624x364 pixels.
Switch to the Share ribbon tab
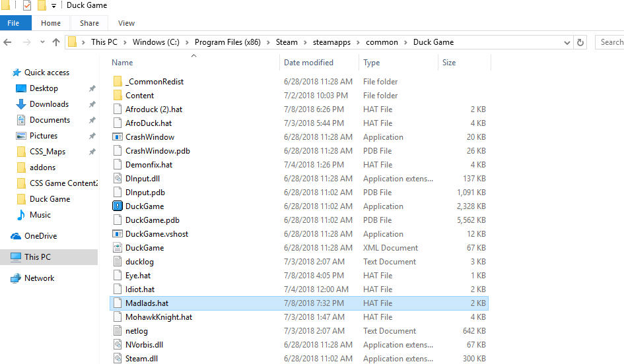(x=89, y=23)
